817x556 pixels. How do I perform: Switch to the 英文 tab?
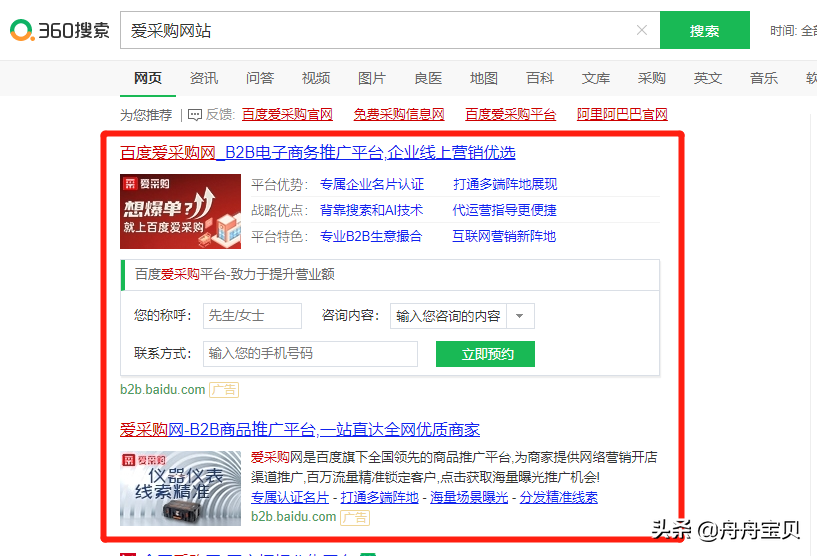pos(708,78)
